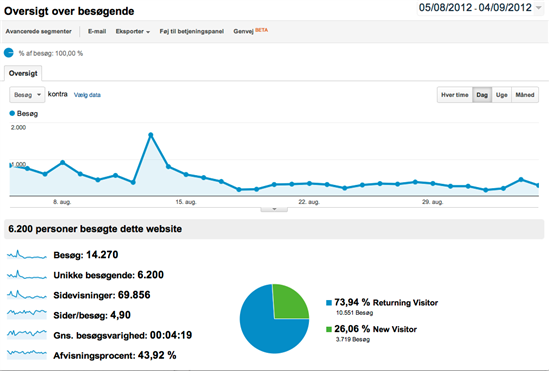This screenshot has width=549, height=371.
Task: Select the Dag interval button
Action: coord(482,95)
